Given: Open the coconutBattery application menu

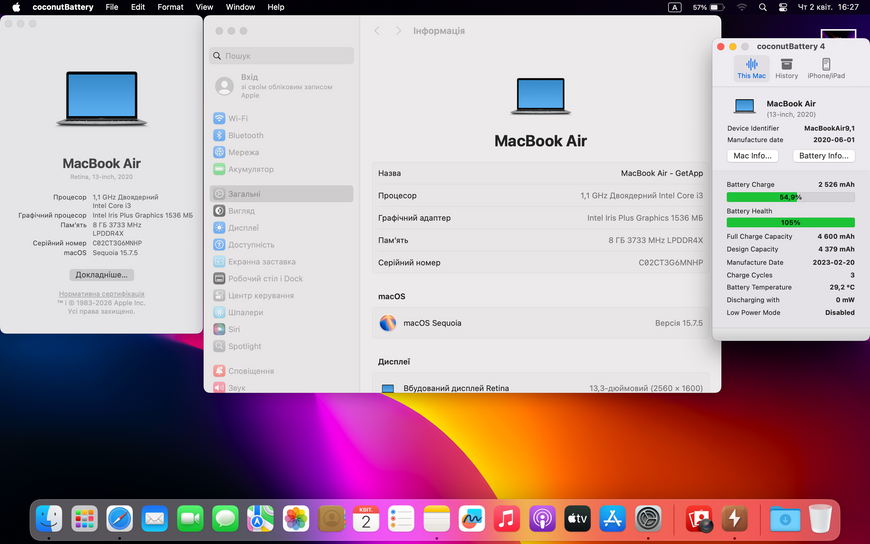Looking at the screenshot, I should [x=63, y=7].
